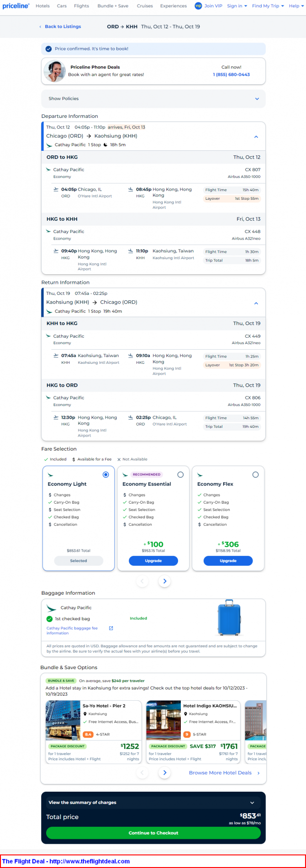The height and width of the screenshot is (868, 306).
Task: Open the Cars menu item
Action: 62,6
